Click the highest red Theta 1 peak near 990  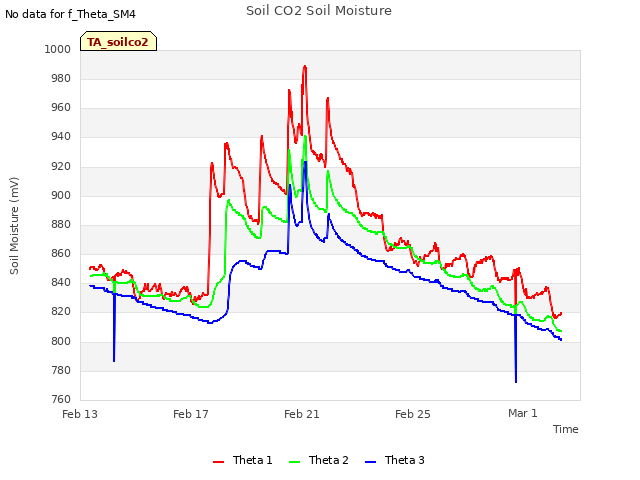tap(304, 67)
